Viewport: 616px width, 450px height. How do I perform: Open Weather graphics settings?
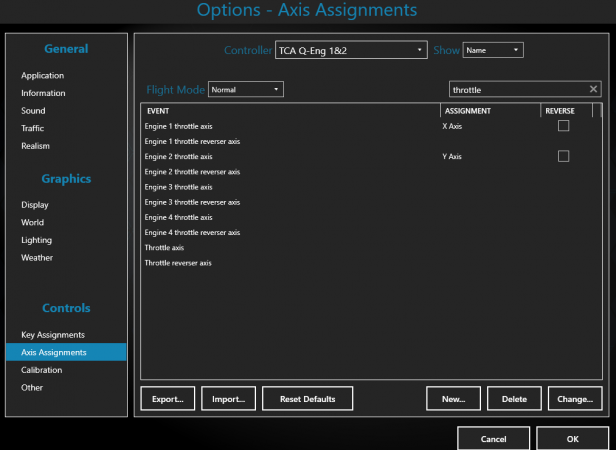[37, 258]
